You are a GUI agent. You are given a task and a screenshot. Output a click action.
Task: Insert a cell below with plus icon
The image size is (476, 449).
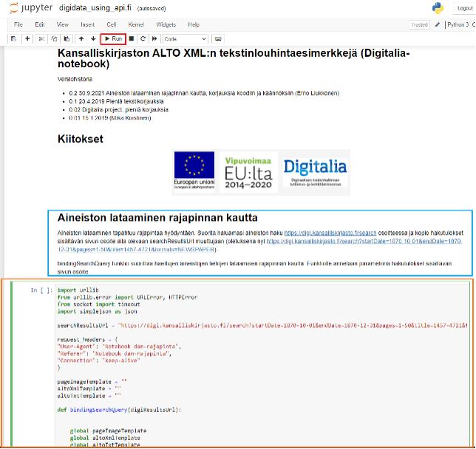click(x=27, y=38)
